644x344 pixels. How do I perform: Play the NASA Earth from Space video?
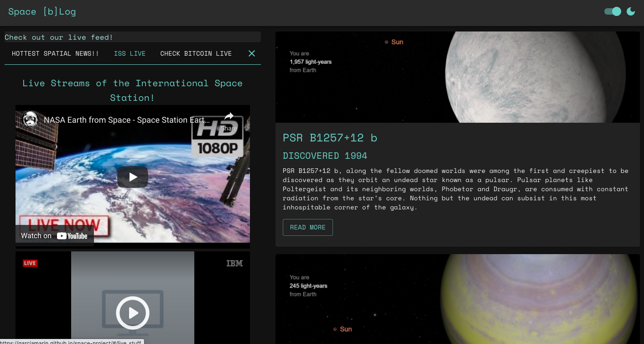pyautogui.click(x=133, y=177)
